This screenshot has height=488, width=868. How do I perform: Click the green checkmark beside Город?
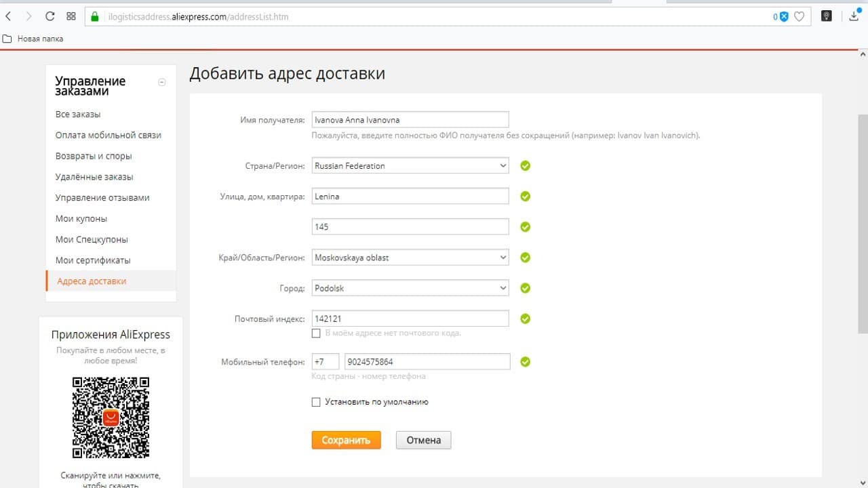click(x=525, y=288)
